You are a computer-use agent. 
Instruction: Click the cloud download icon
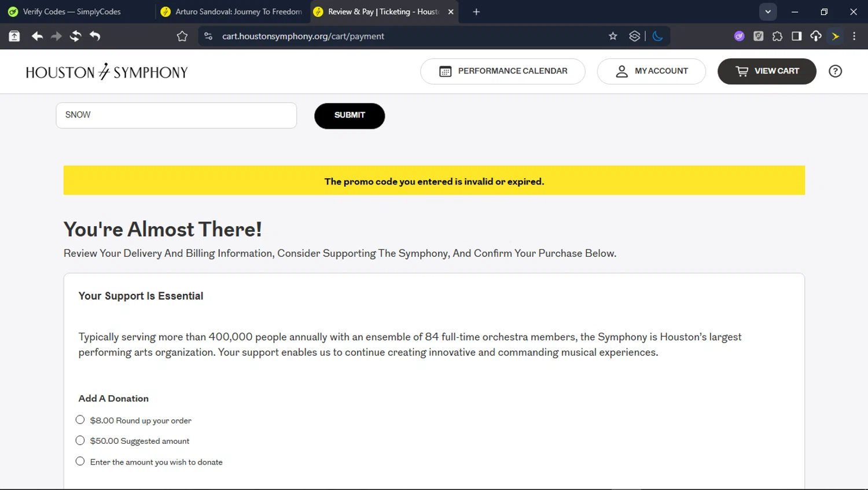[x=816, y=36]
